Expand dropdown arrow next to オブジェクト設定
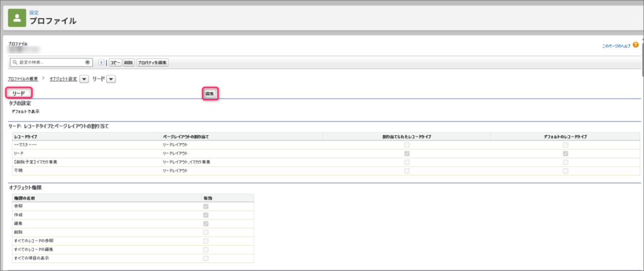644x271 pixels. [x=84, y=79]
